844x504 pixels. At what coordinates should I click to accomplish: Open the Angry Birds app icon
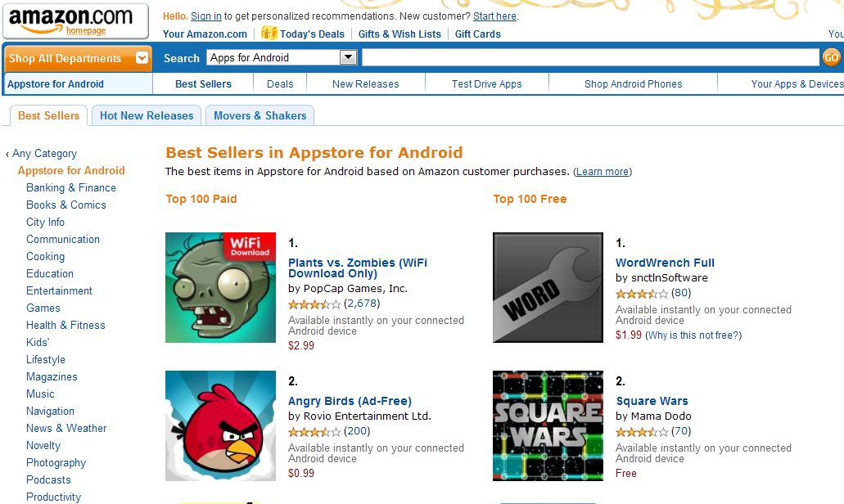tap(220, 425)
